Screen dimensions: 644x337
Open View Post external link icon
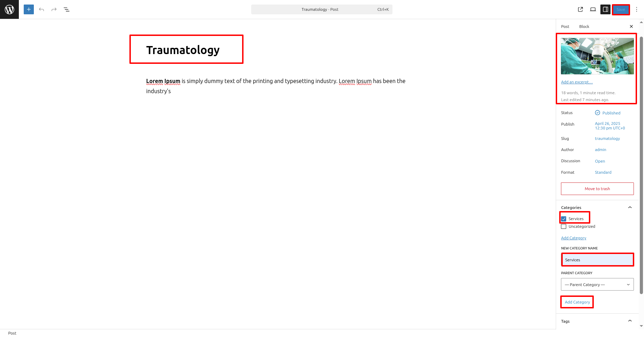click(x=581, y=9)
